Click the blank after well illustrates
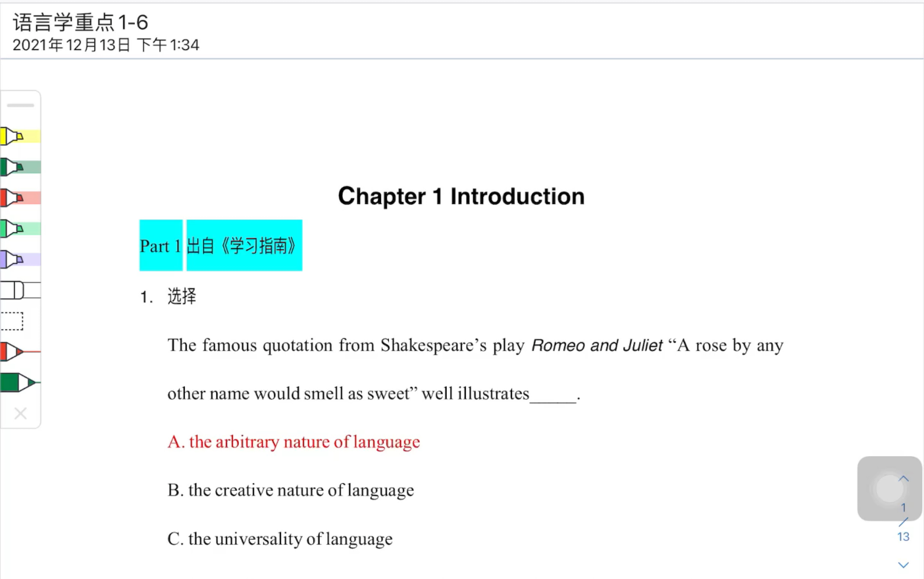924x579 pixels. 553,395
